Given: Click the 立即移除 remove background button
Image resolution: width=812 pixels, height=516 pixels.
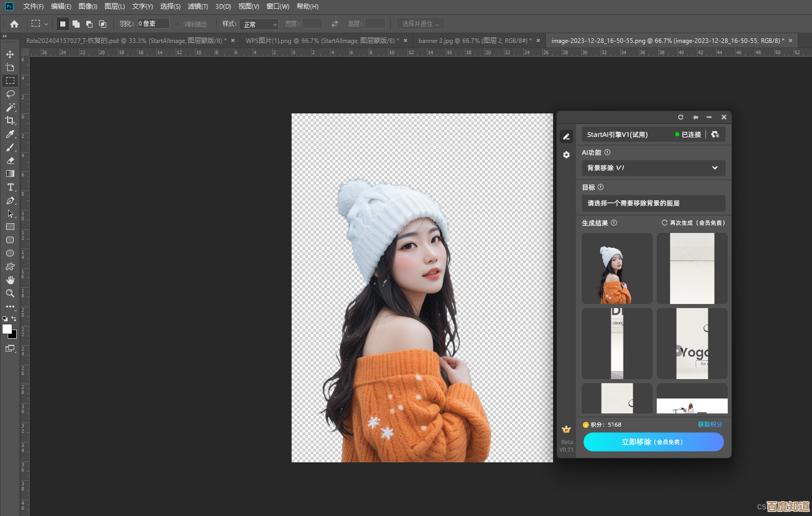Looking at the screenshot, I should [653, 442].
